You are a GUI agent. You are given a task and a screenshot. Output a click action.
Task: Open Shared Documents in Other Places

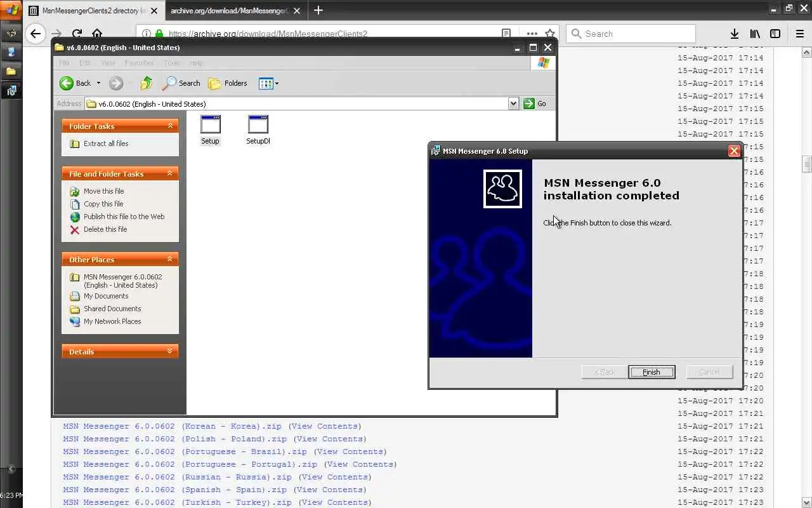coord(105,309)
